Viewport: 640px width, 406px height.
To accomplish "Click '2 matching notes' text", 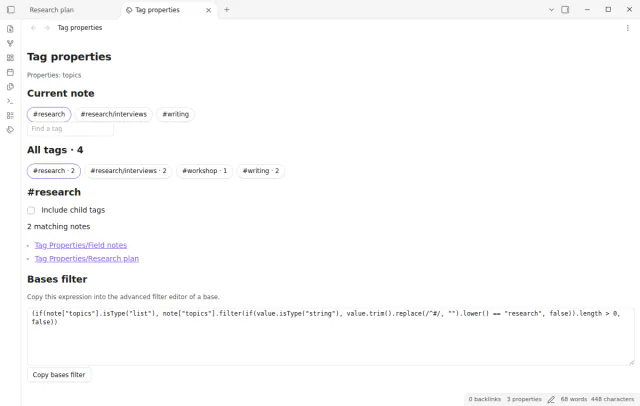I will (59, 226).
